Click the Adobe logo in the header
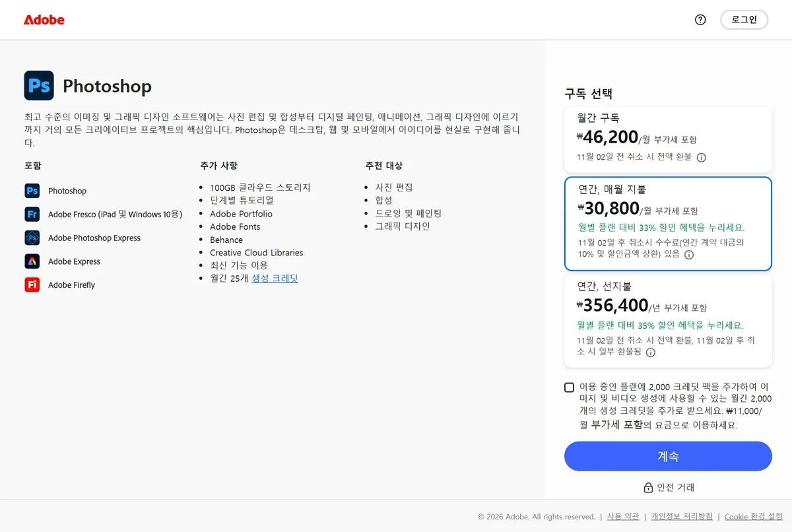792x532 pixels. coord(44,20)
